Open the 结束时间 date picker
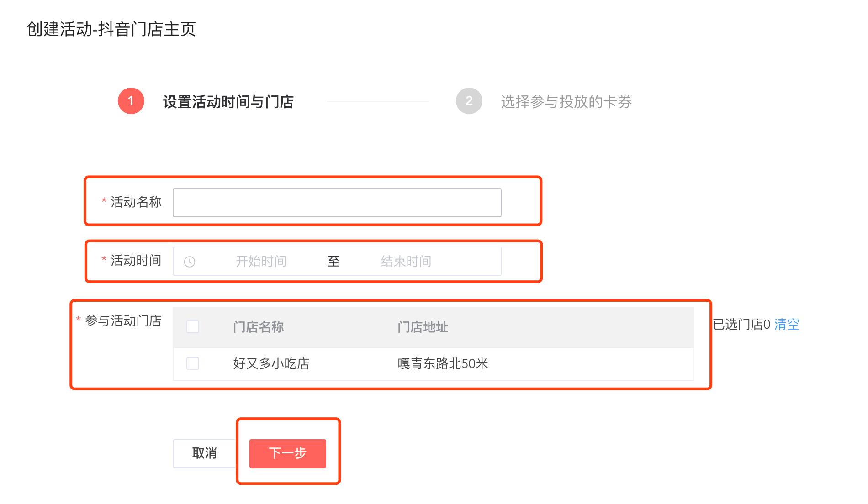This screenshot has height=504, width=868. tap(407, 261)
